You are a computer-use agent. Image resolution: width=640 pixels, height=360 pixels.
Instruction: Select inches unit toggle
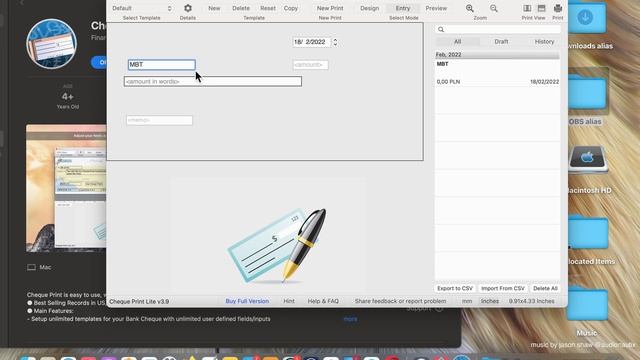[490, 301]
